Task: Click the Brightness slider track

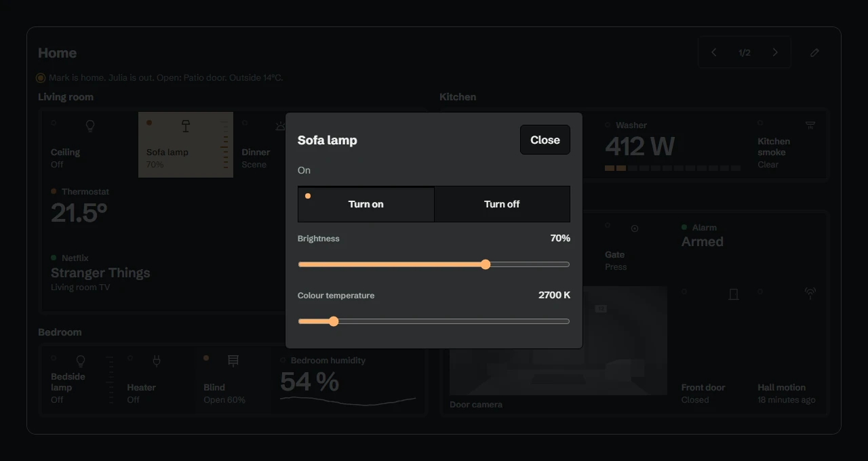Action: pyautogui.click(x=434, y=264)
